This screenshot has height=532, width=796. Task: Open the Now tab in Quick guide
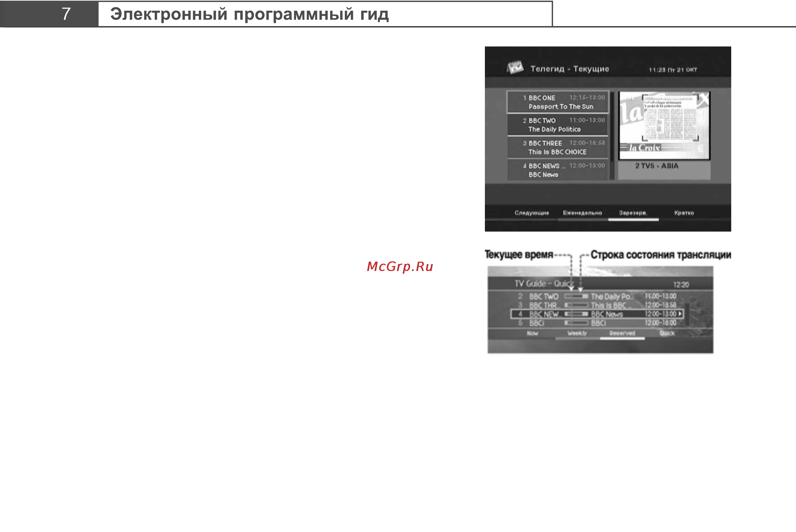pyautogui.click(x=532, y=334)
